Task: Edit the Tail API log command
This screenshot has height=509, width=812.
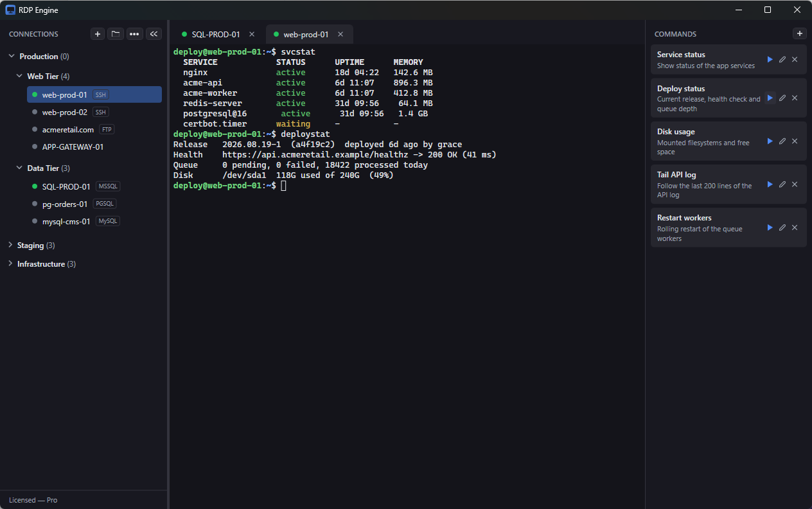Action: [782, 184]
